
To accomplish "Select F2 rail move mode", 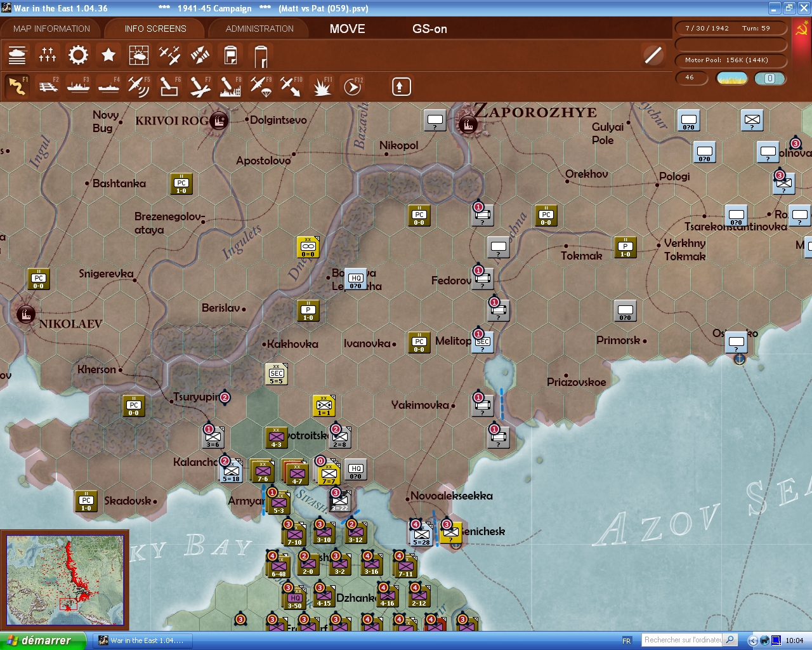I will pyautogui.click(x=48, y=86).
